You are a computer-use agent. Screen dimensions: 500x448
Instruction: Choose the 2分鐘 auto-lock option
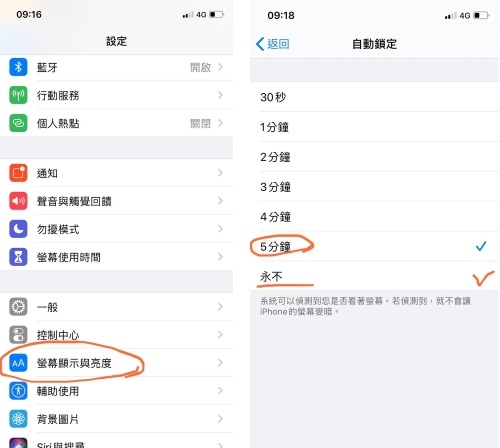(374, 157)
